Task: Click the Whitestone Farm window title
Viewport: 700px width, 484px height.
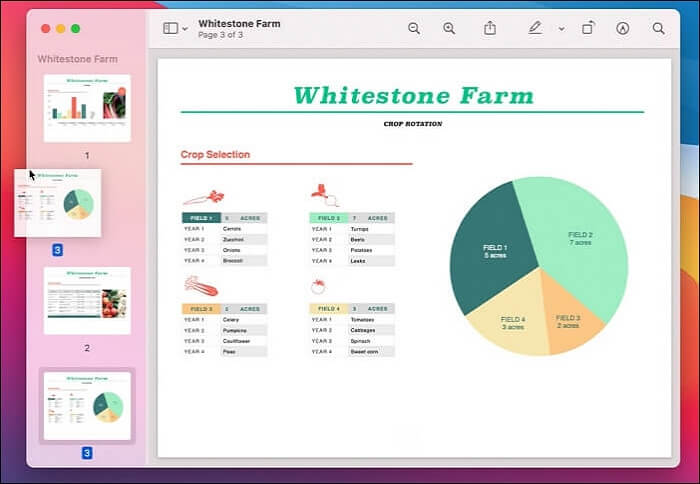Action: pyautogui.click(x=239, y=23)
